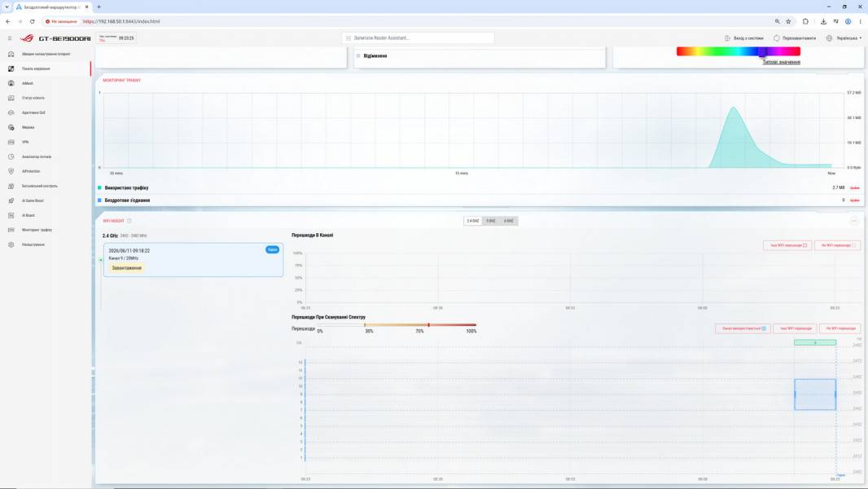Open red period selector in Бездротове з'єднання row
The height and width of the screenshot is (489, 868).
tap(855, 200)
